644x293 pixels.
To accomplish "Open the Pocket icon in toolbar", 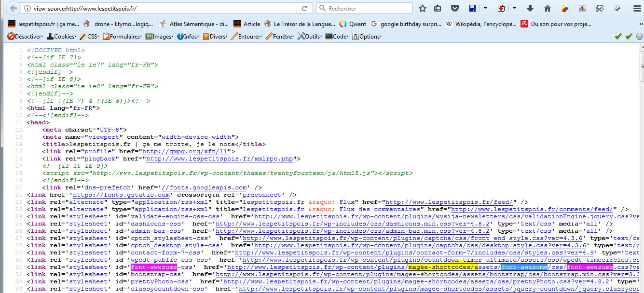I will [454, 8].
